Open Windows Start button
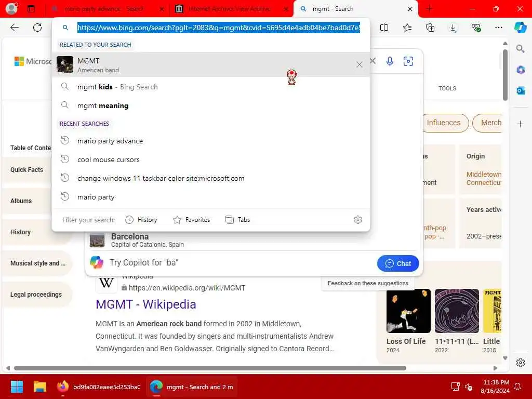532x399 pixels. 17,387
